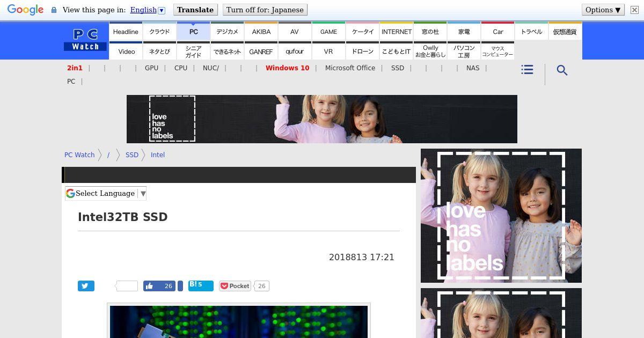Open the トラベル nav tab

point(531,31)
